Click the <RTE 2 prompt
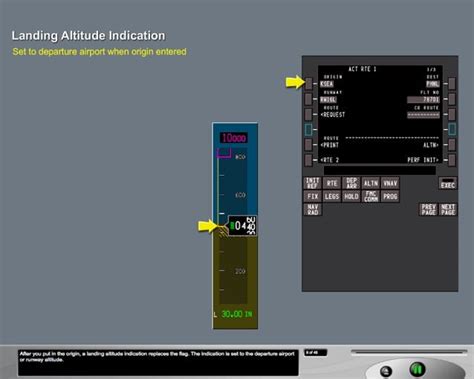Image resolution: width=474 pixels, height=379 pixels. coord(329,160)
